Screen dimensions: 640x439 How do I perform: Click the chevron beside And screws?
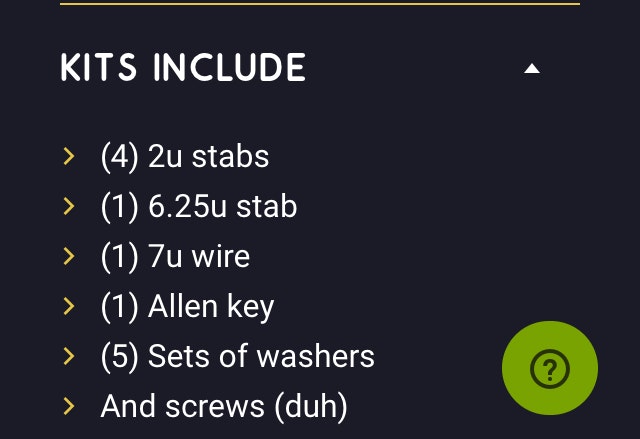[69, 406]
